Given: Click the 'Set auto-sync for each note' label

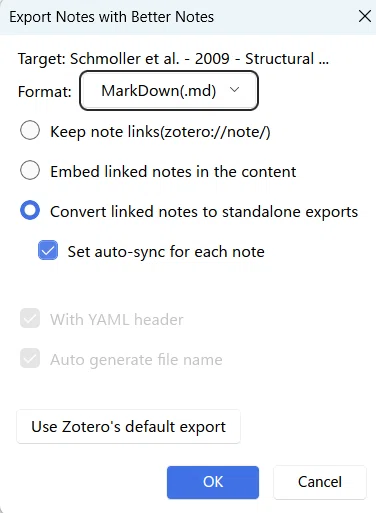Looking at the screenshot, I should pos(166,252).
